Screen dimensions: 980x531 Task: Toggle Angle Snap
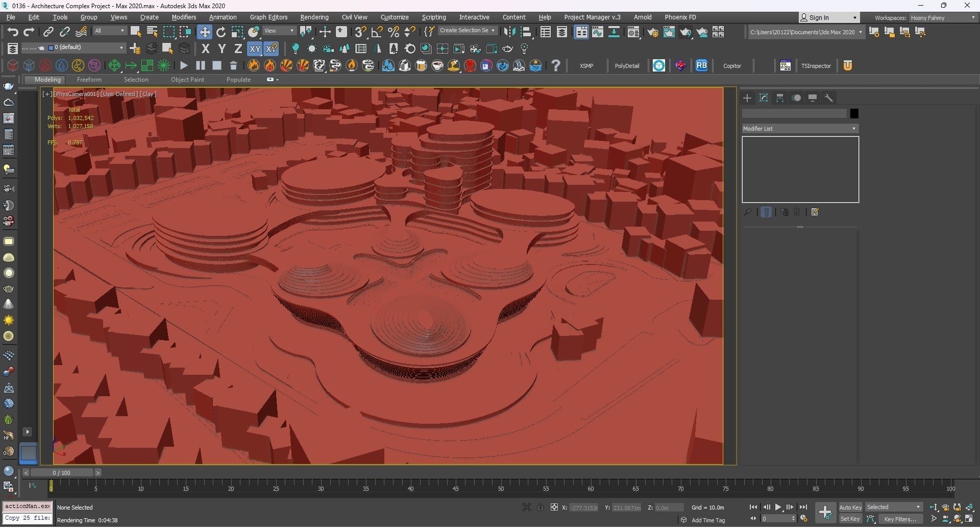tap(377, 32)
